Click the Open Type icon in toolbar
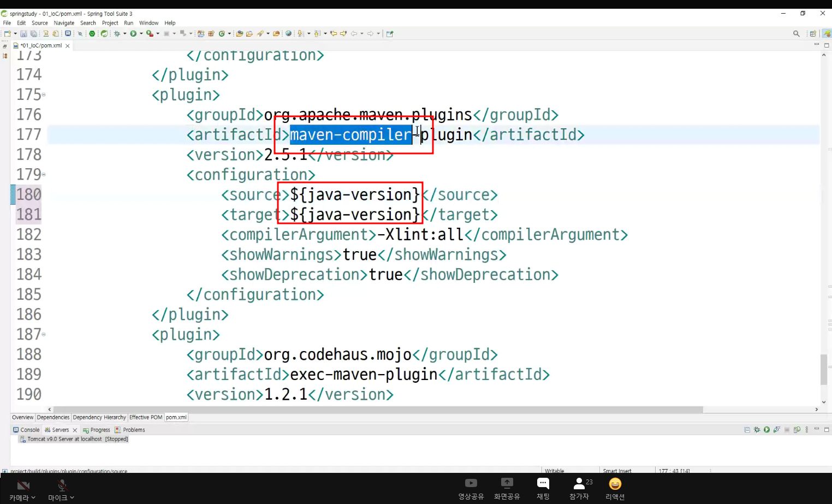The width and height of the screenshot is (832, 504). [x=239, y=33]
